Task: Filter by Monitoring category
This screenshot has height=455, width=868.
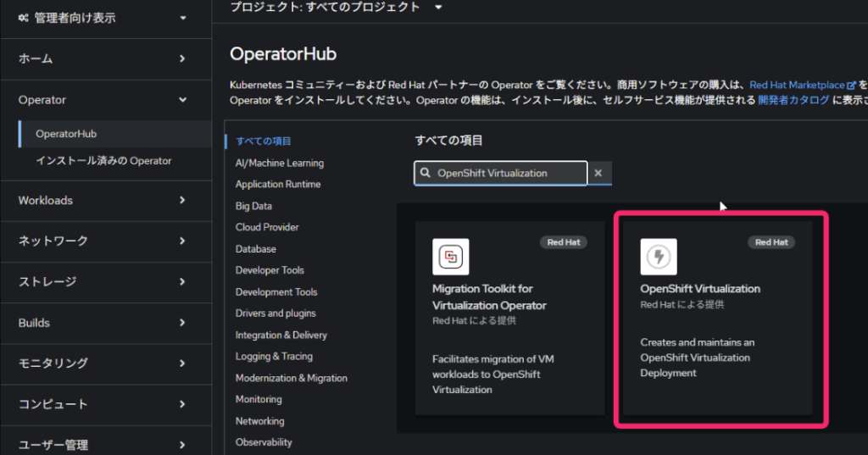Action: tap(259, 400)
